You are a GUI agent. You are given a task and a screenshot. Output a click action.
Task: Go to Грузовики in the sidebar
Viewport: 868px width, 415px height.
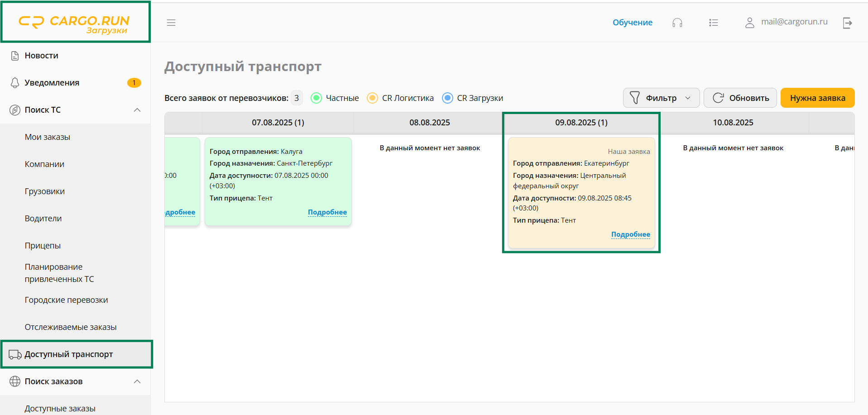(x=45, y=191)
